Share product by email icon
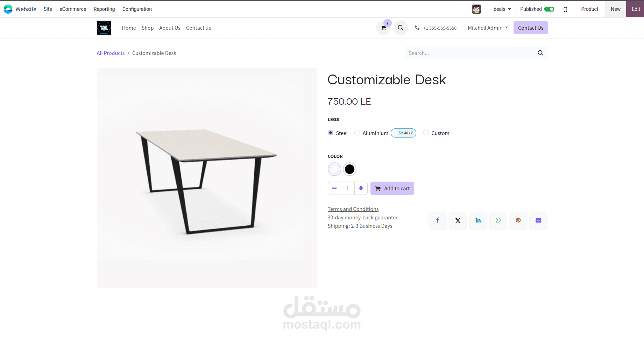The width and height of the screenshot is (644, 338). [538, 220]
